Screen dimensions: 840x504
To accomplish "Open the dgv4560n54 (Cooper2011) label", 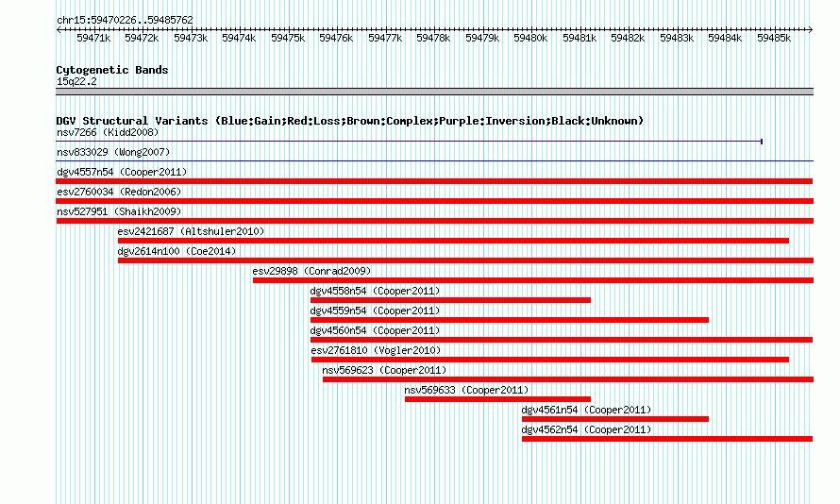I will pos(375,330).
